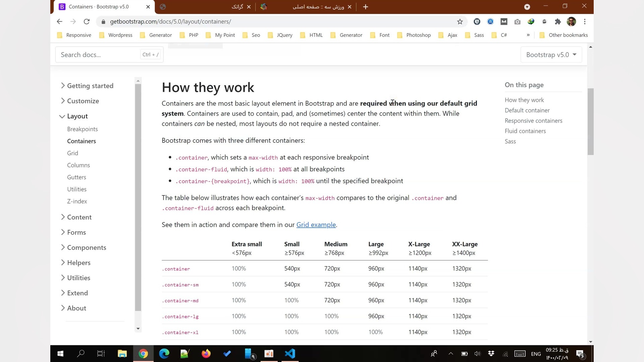
Task: Open the Grid page under Layout
Action: (72, 153)
